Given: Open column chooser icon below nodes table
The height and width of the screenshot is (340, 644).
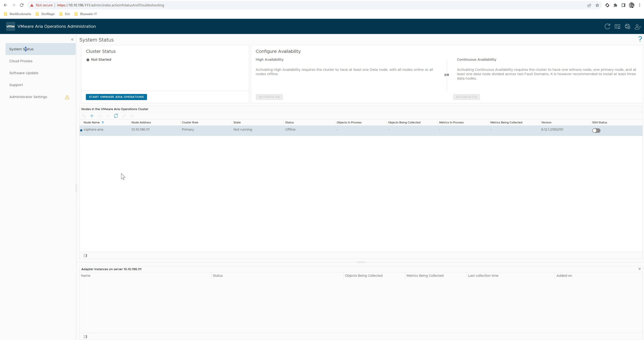Looking at the screenshot, I should click(x=85, y=255).
